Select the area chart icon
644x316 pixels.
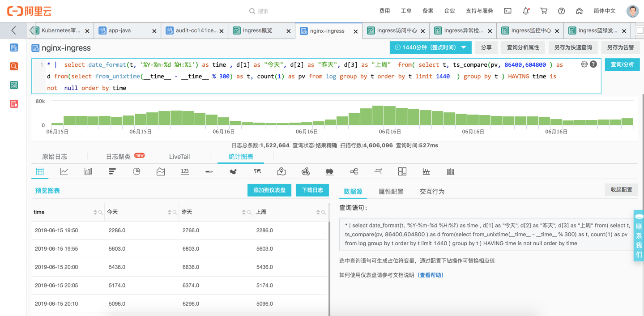pyautogui.click(x=161, y=171)
